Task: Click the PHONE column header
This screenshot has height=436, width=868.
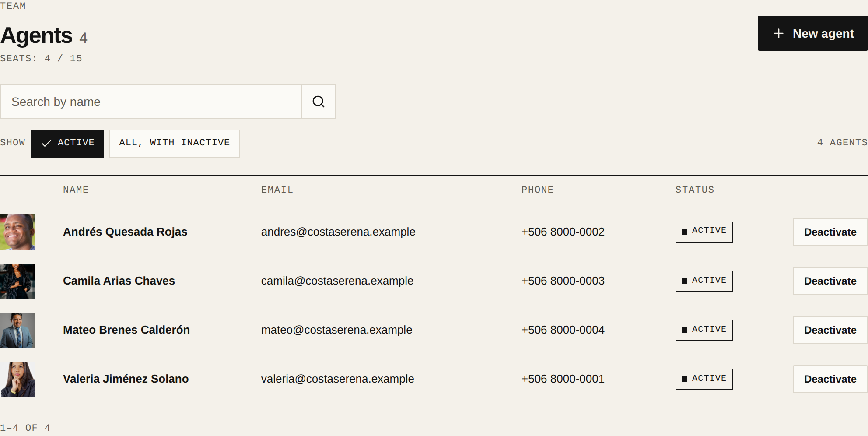Action: (537, 190)
